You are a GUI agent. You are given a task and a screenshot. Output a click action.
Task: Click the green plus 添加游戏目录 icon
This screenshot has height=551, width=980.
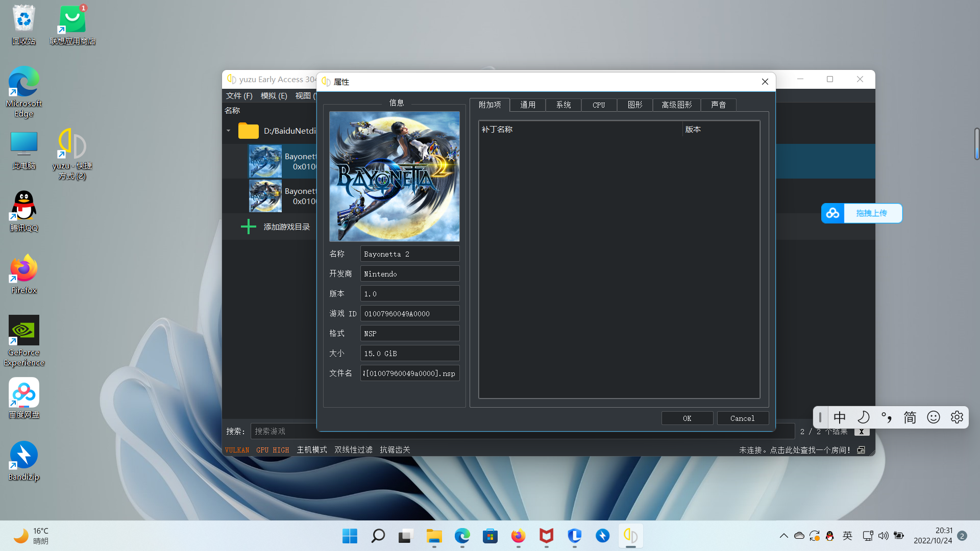point(249,227)
